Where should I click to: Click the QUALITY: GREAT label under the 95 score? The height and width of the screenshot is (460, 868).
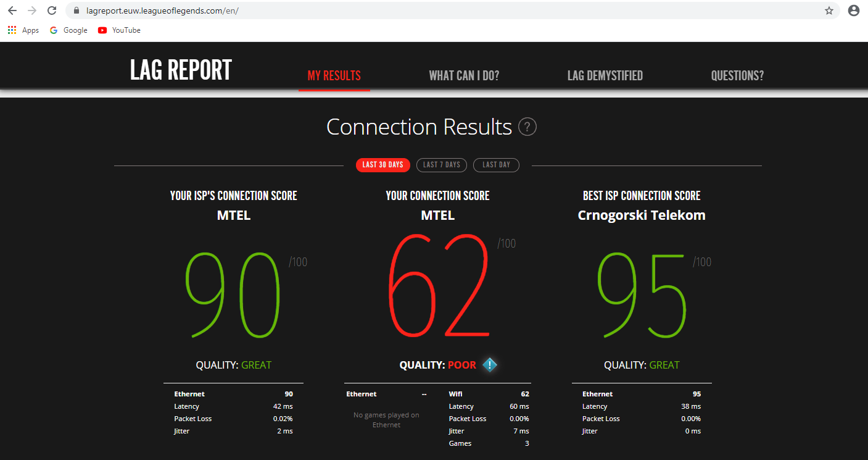[642, 365]
